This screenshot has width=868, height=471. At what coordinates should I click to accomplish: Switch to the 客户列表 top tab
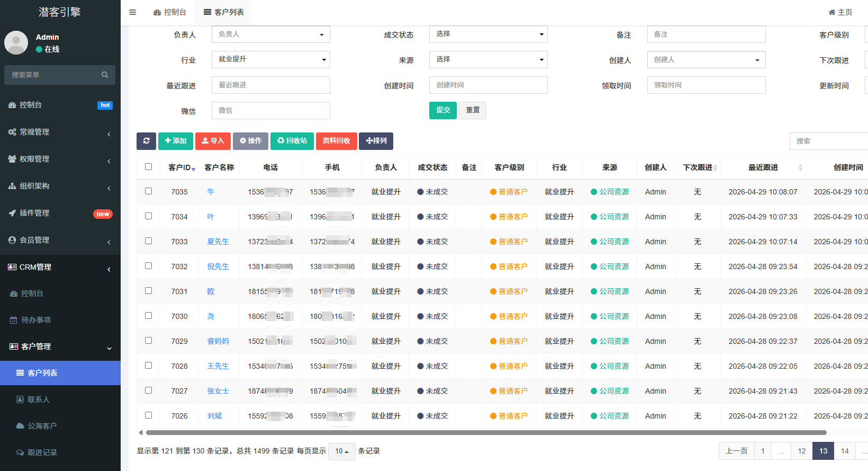tap(224, 12)
